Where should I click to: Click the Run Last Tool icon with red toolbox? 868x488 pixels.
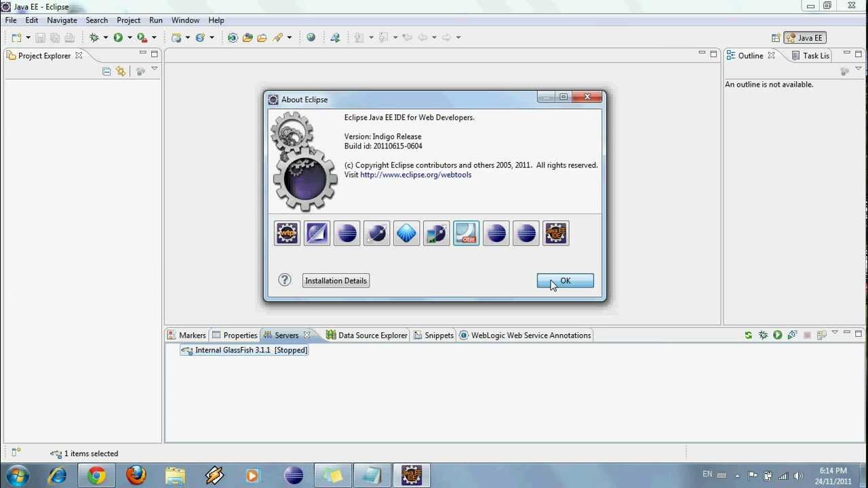(142, 38)
